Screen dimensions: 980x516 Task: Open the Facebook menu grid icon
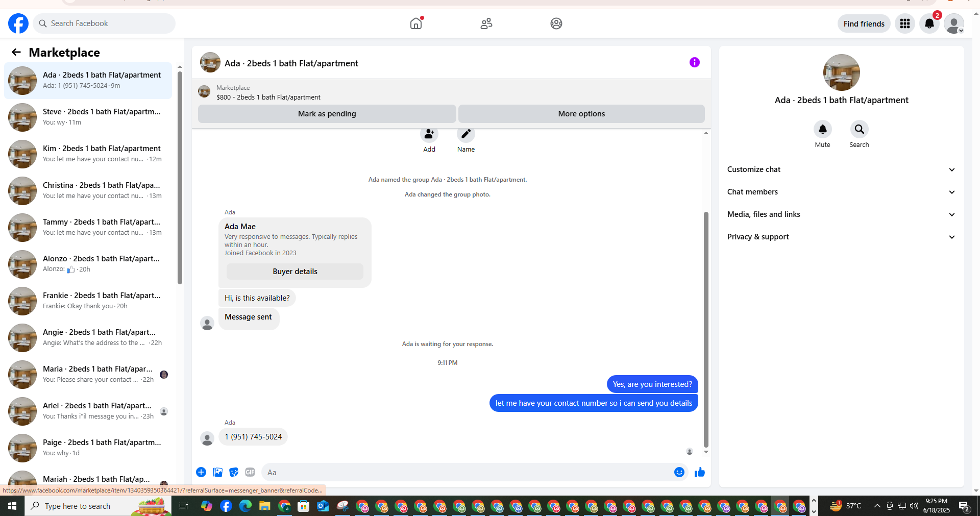point(905,23)
